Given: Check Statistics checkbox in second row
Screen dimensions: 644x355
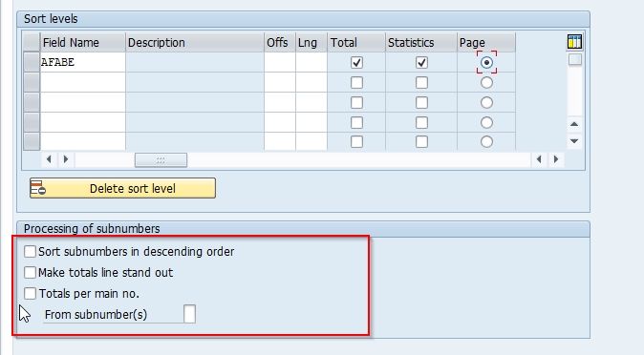Looking at the screenshot, I should click(421, 82).
